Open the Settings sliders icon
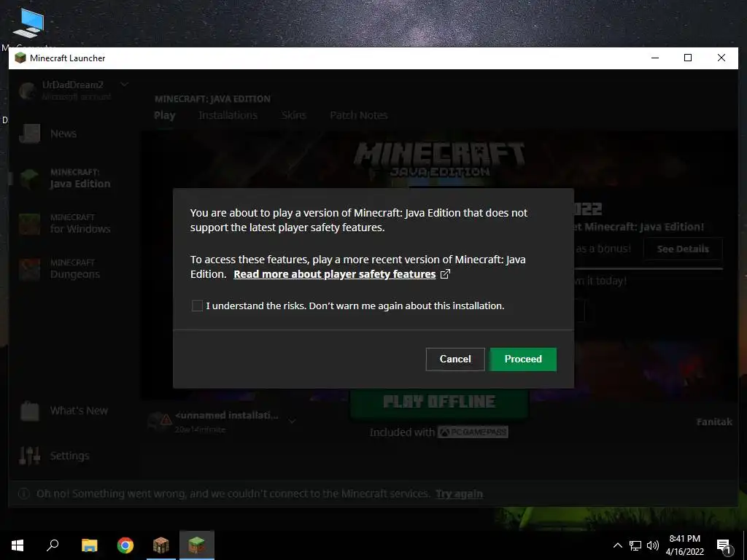This screenshot has height=560, width=747. pyautogui.click(x=29, y=456)
